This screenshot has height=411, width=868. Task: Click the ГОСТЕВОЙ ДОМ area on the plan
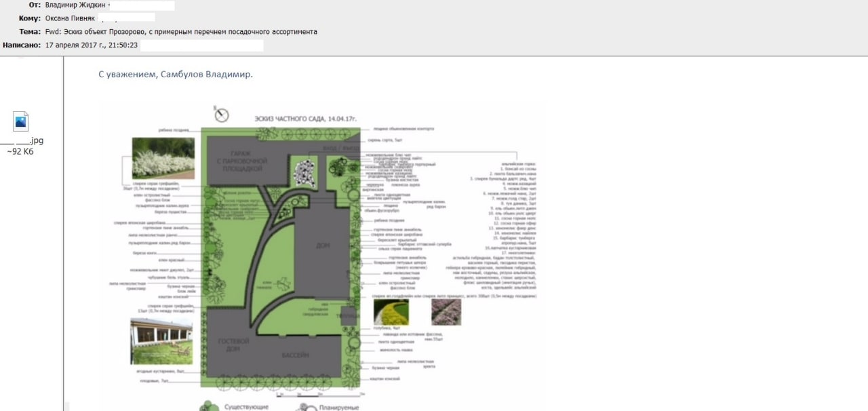[x=233, y=345]
